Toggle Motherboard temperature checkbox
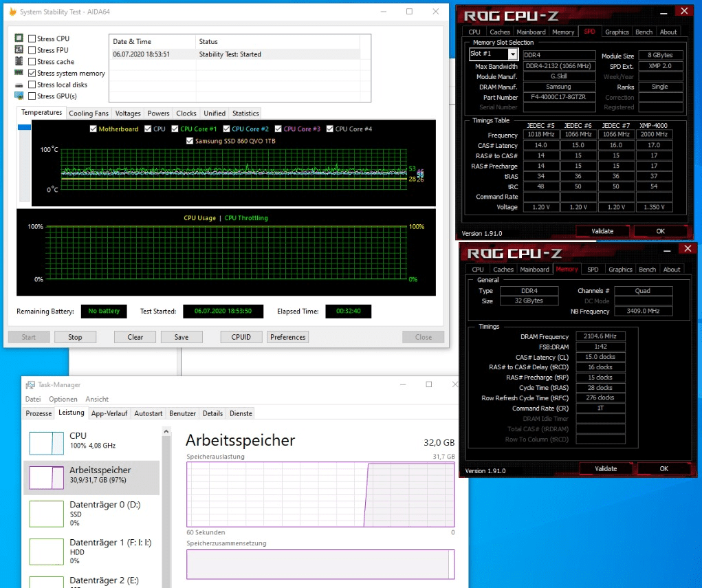 [x=93, y=129]
